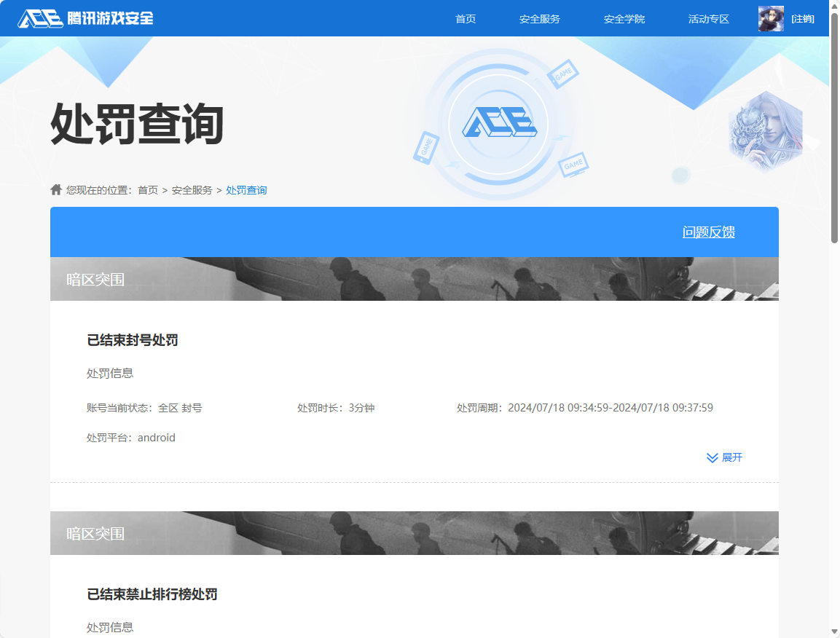Click [注销] to log out
The width and height of the screenshot is (840, 638).
pos(802,18)
